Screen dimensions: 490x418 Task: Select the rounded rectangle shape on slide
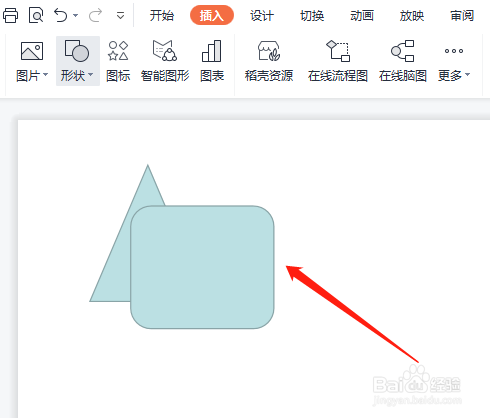202,267
